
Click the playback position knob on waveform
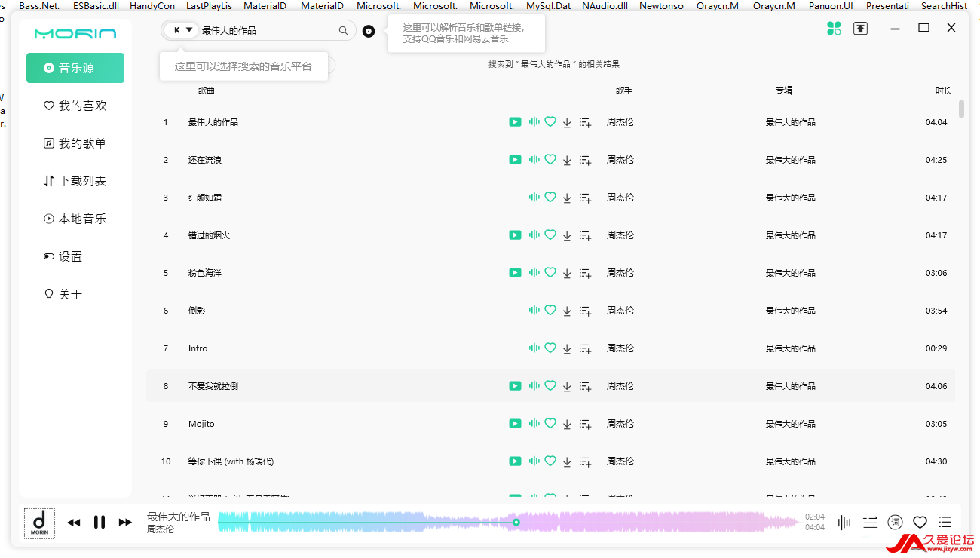(x=516, y=522)
